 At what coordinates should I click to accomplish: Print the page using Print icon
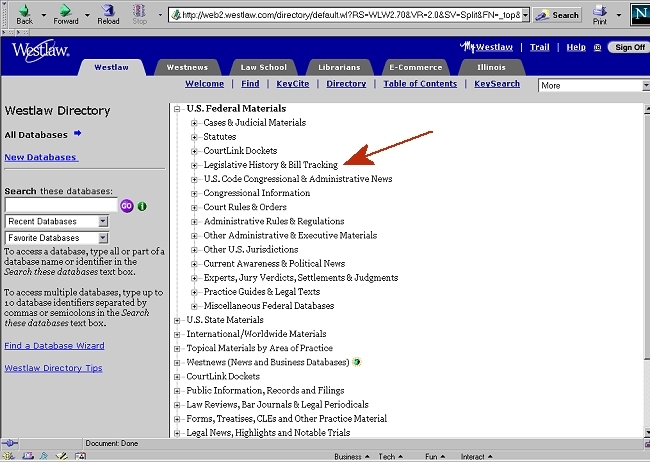599,15
